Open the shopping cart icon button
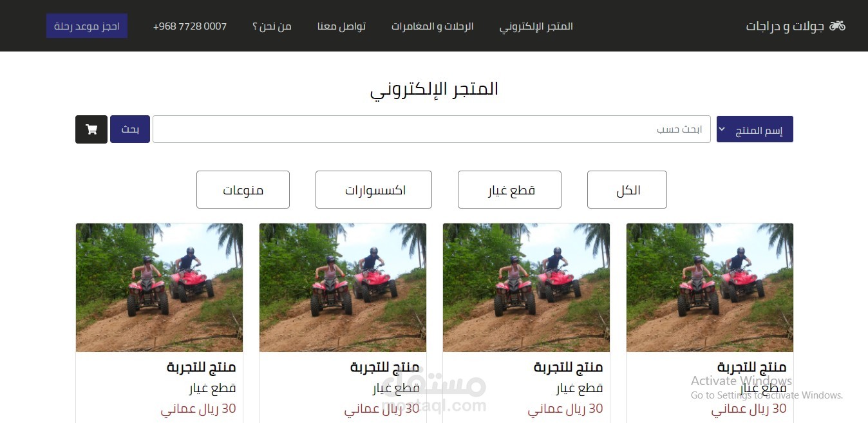Image resolution: width=868 pixels, height=423 pixels. pyautogui.click(x=91, y=129)
